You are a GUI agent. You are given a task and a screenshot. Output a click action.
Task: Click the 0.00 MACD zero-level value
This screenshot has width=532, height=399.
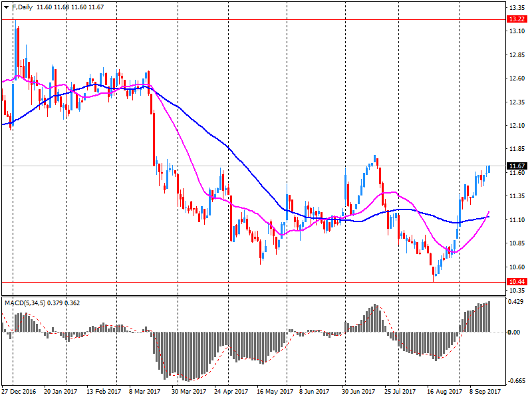514,332
